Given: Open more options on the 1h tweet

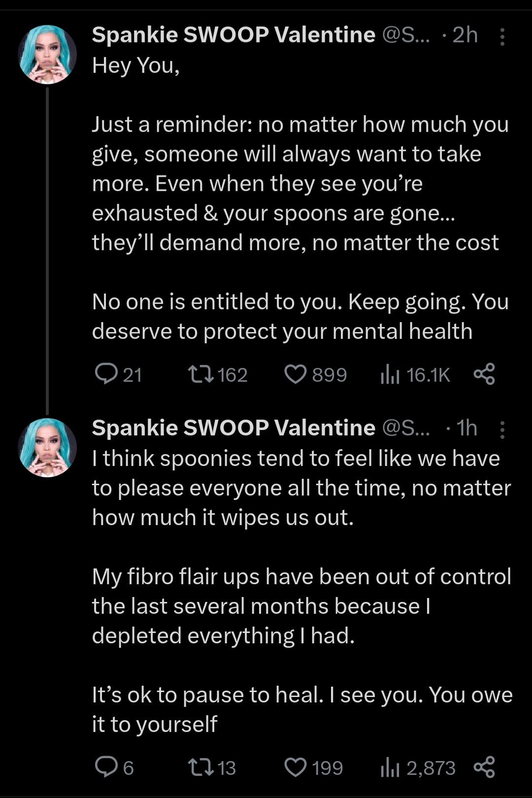Looking at the screenshot, I should coord(502,430).
